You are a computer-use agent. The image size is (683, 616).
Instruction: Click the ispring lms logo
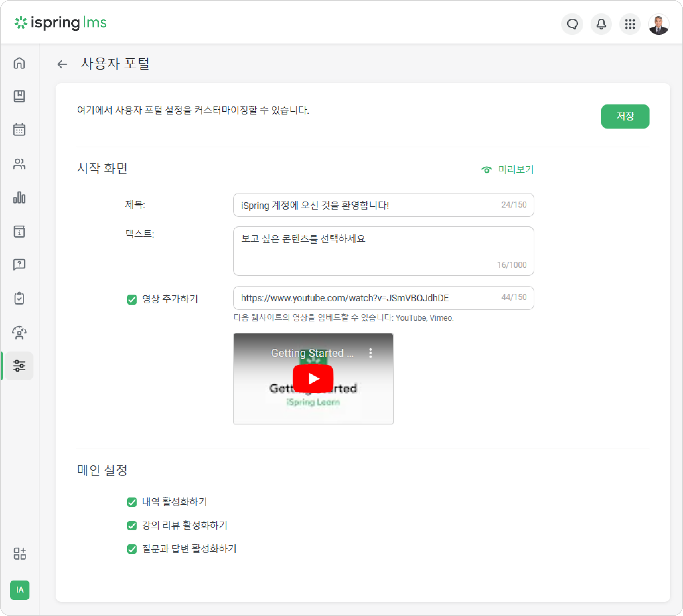point(60,23)
